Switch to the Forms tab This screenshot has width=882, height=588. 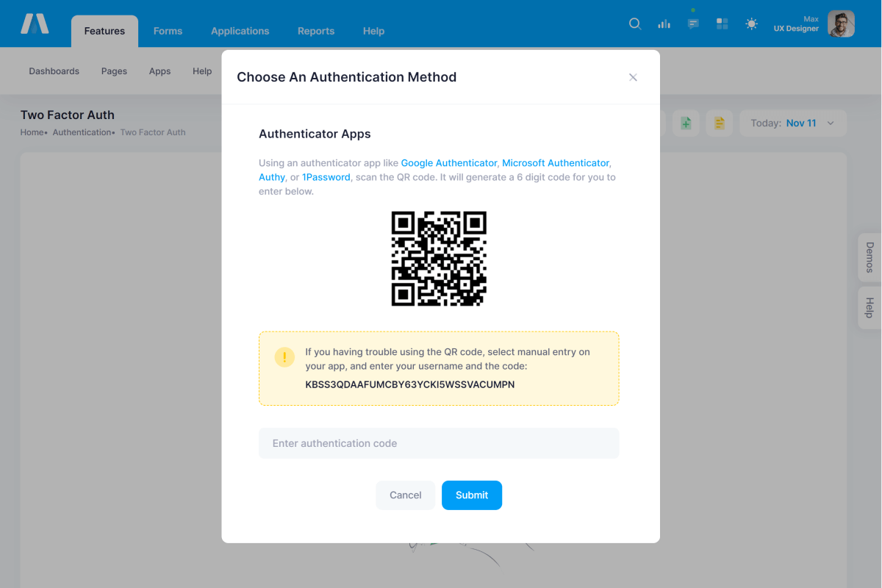coord(168,31)
